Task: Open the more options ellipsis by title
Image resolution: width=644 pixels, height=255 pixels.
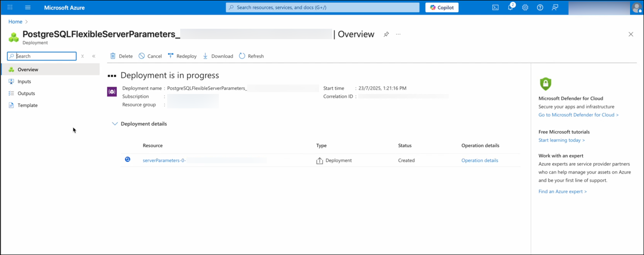Action: (x=398, y=34)
